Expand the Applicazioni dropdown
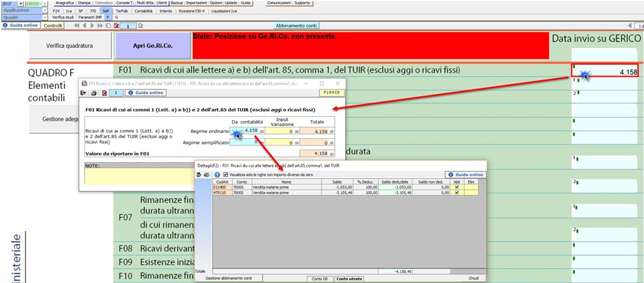Viewport: 644px width, 283px height. coord(44,11)
